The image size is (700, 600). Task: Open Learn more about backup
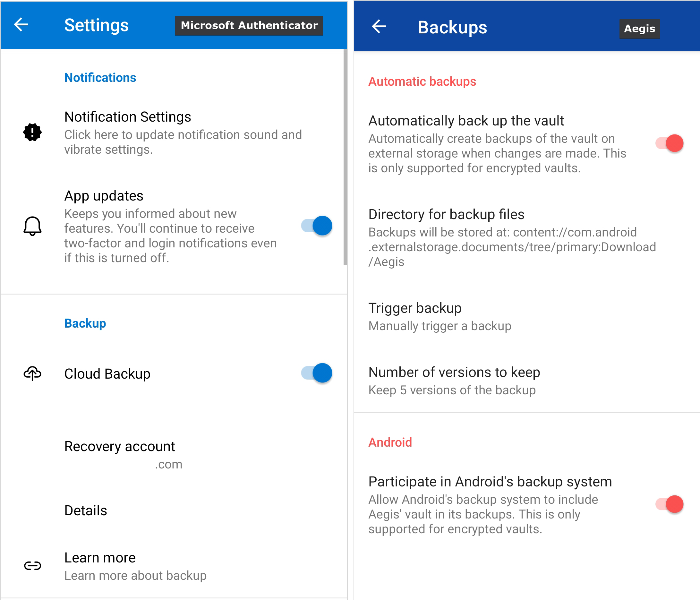pos(174,566)
